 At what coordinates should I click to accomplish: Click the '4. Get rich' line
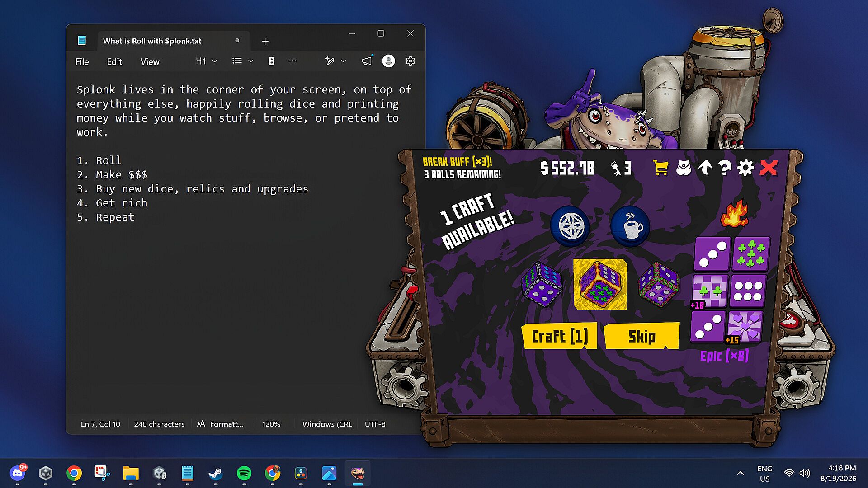(x=112, y=203)
